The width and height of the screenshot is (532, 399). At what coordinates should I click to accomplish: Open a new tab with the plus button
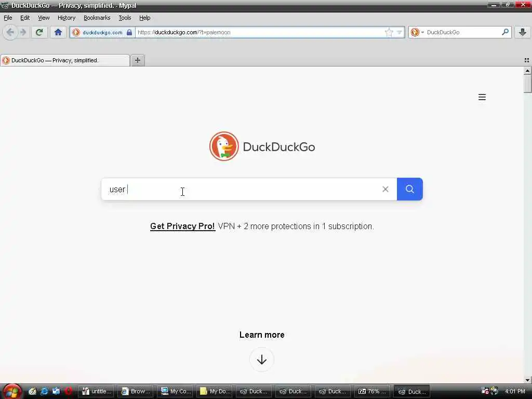[x=137, y=60]
